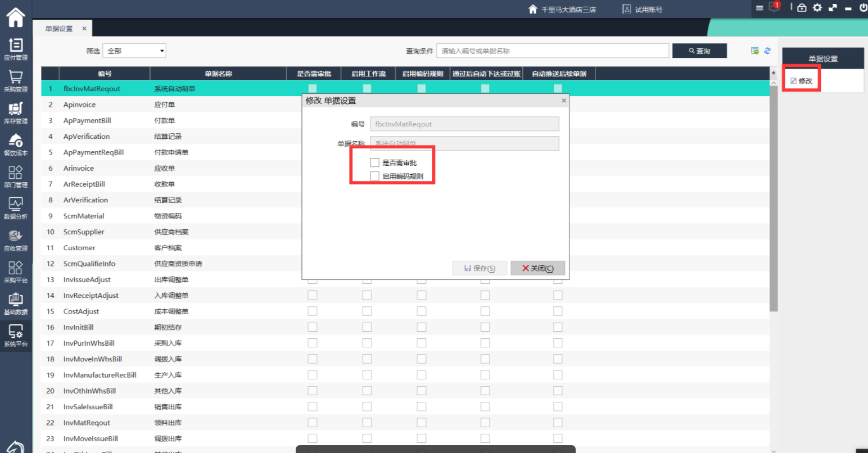Open 数据分析 module in sidebar

[x=16, y=208]
